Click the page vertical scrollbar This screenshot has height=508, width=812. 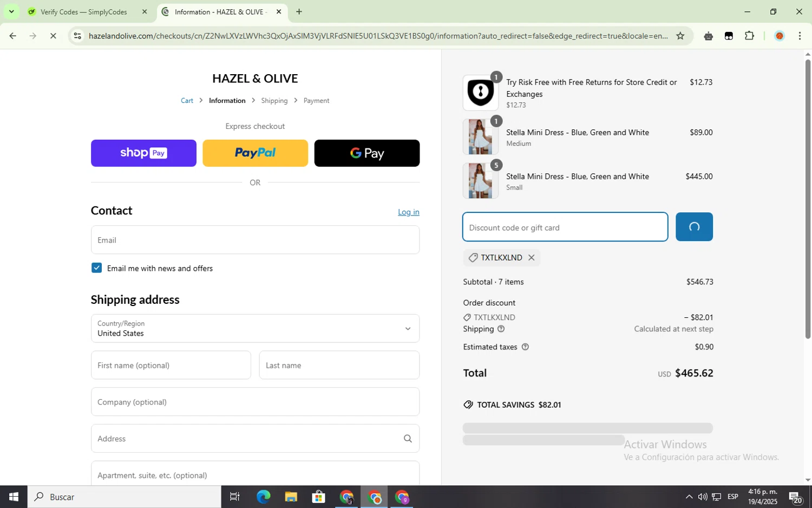[x=808, y=199]
